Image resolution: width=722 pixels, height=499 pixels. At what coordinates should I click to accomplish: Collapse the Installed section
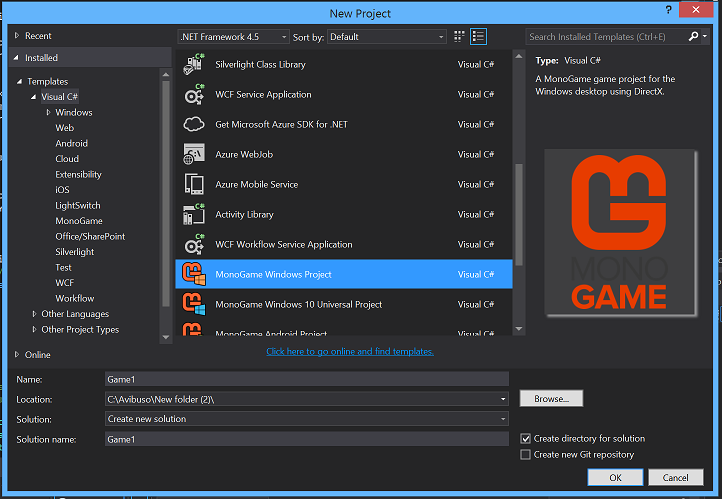click(x=17, y=58)
